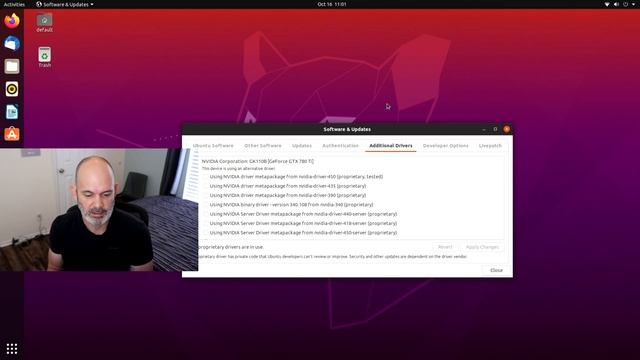Click the Revert button
Viewport: 640px width, 360px height.
click(x=445, y=247)
